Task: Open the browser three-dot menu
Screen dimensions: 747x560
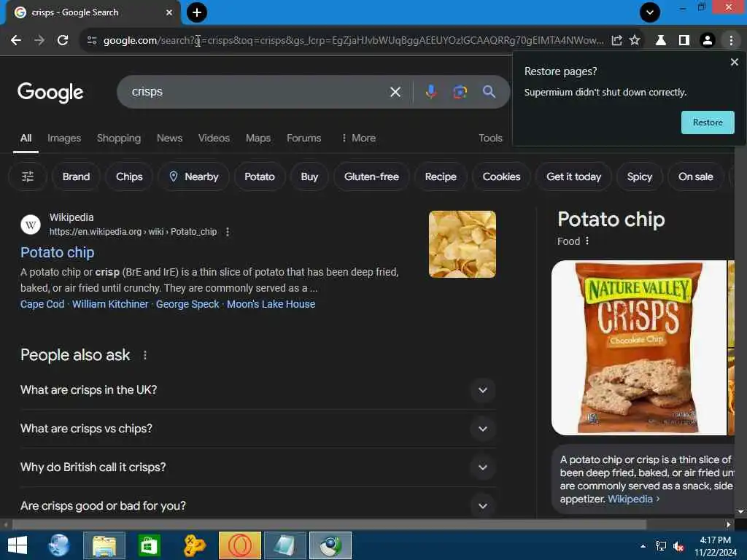Action: tap(731, 41)
